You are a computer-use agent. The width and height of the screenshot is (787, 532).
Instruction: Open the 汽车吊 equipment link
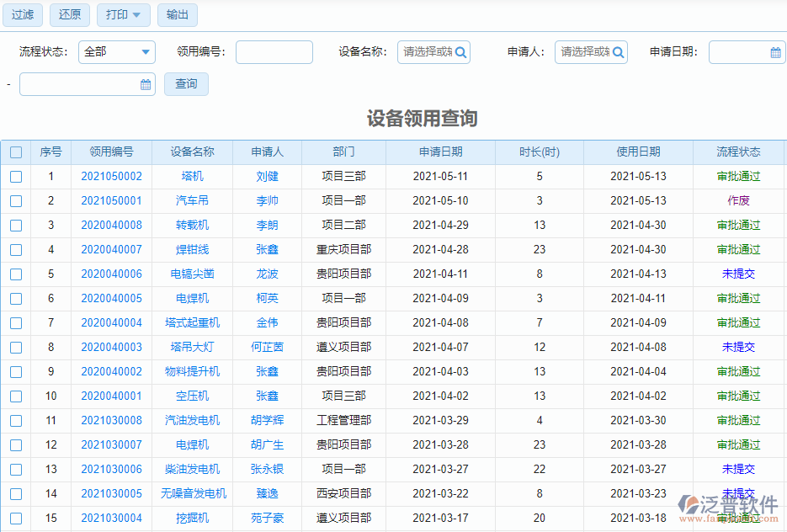coord(192,201)
